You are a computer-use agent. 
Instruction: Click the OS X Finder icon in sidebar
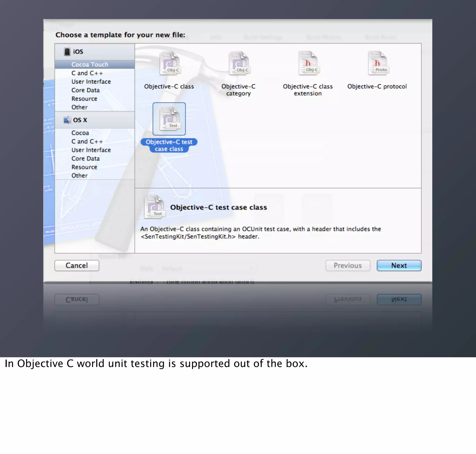click(x=67, y=120)
